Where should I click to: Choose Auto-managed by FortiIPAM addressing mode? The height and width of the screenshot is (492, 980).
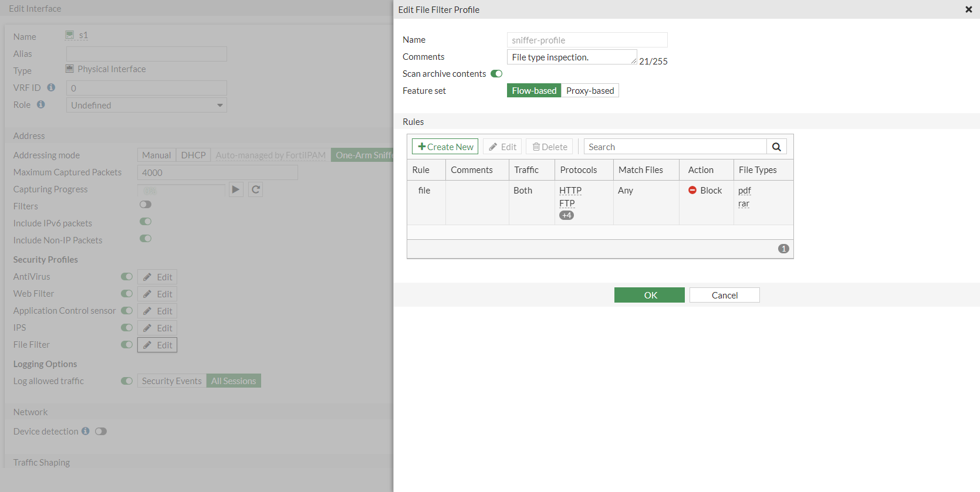coord(271,155)
